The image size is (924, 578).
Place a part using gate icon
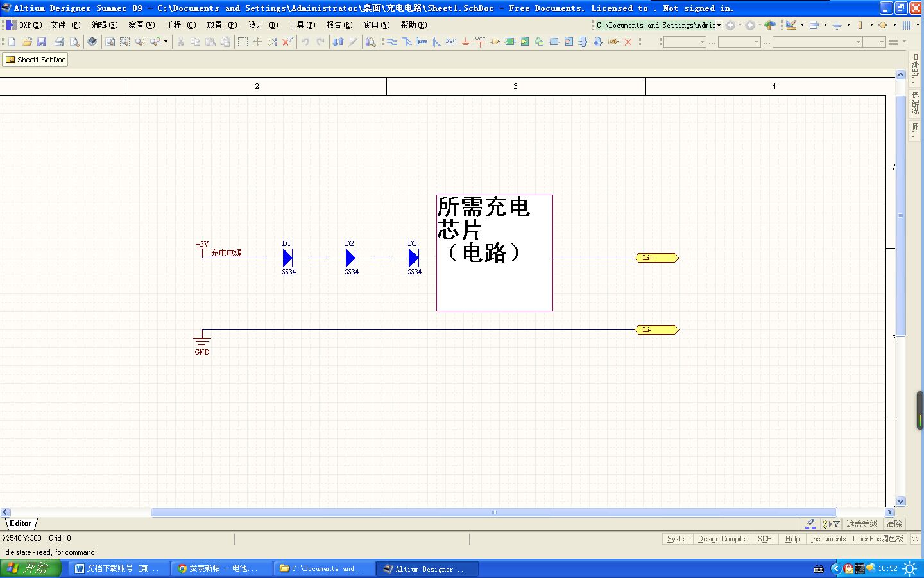[495, 42]
